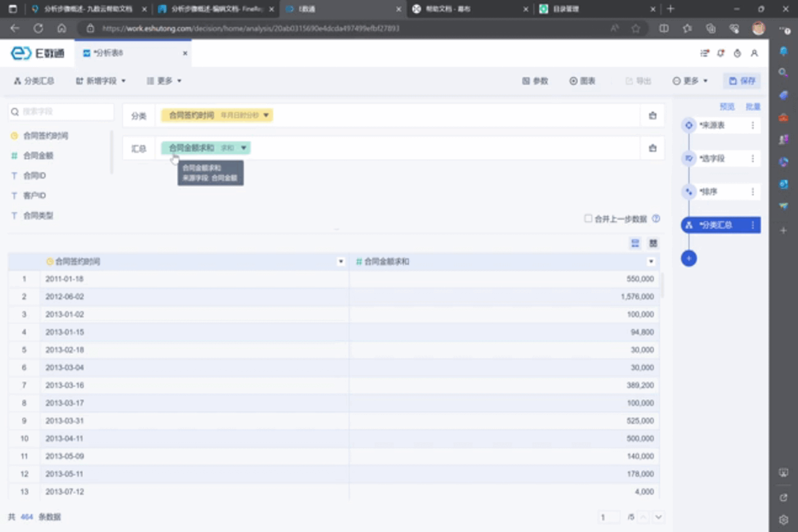Select 合同ID field in field list
The height and width of the screenshot is (532, 798).
[34, 176]
